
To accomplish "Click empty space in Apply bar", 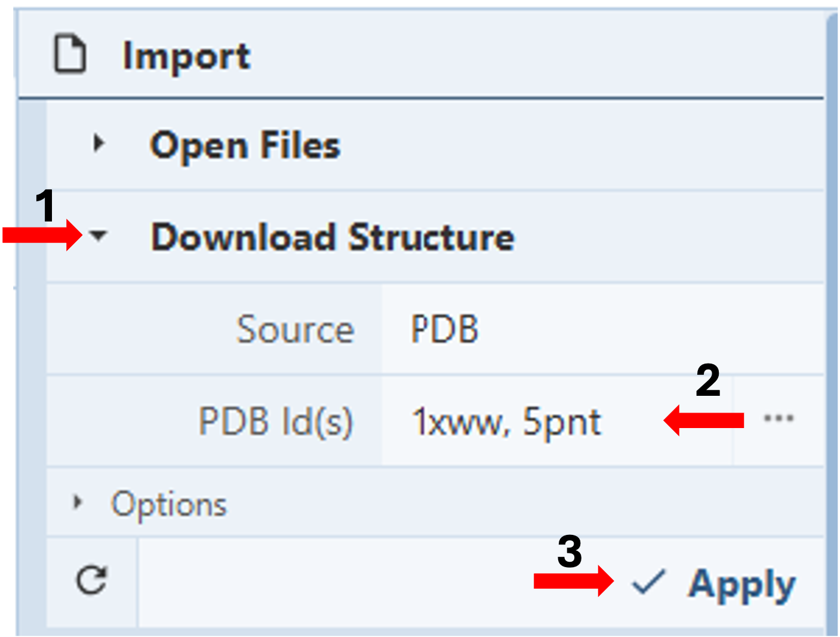I will [334, 582].
